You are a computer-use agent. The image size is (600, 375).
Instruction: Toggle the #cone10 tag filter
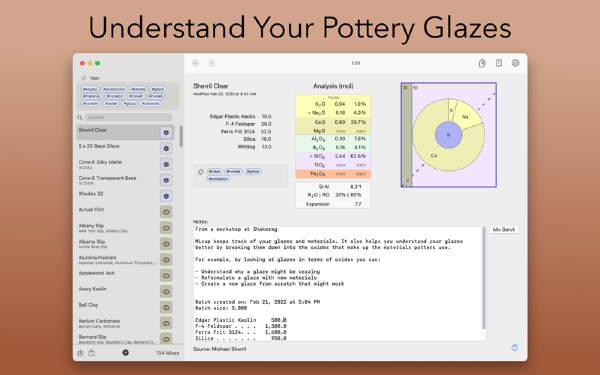(91, 104)
